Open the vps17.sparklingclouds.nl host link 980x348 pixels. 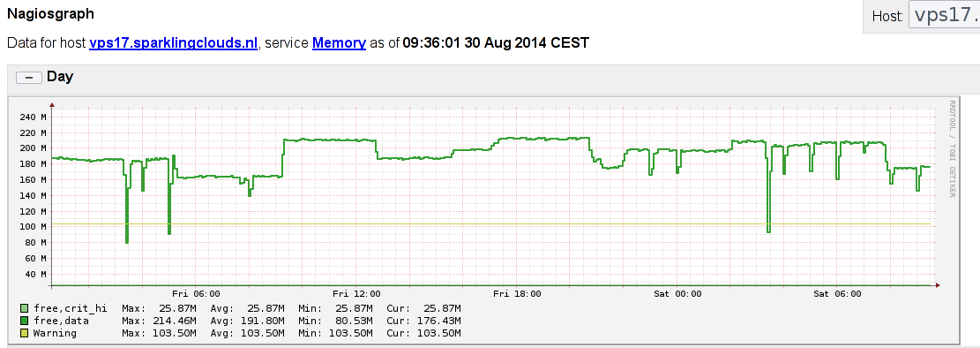[173, 43]
